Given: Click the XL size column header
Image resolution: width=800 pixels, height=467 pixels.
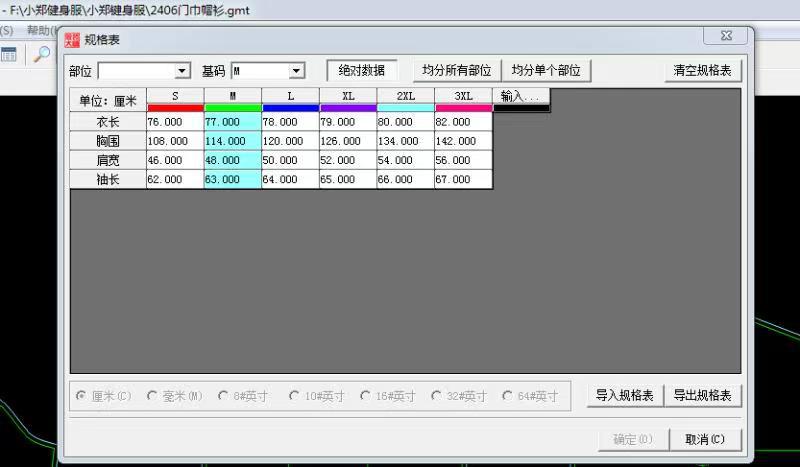Looking at the screenshot, I should click(348, 96).
